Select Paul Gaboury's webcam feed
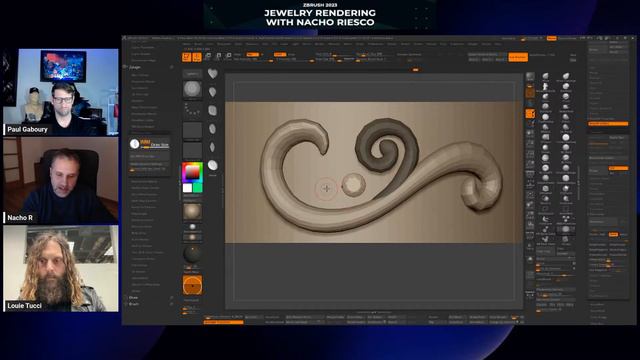This screenshot has width=640, height=360. 61,92
